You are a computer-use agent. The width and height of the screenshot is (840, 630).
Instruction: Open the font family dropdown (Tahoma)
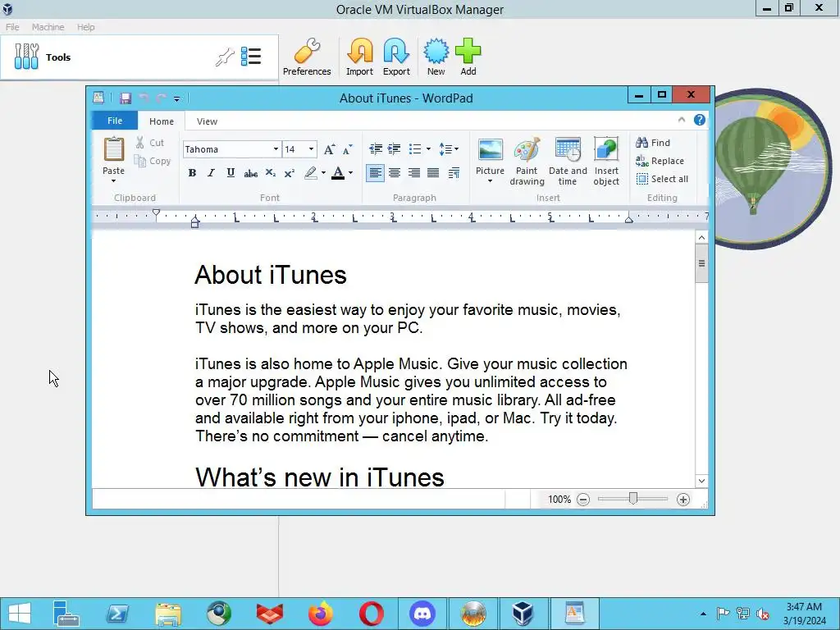click(x=276, y=149)
